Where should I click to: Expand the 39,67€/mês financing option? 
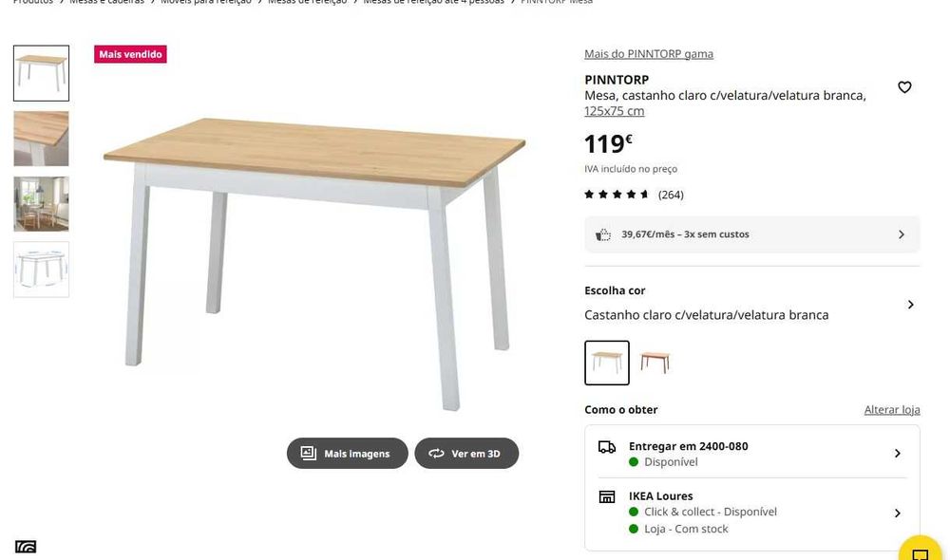pos(751,234)
